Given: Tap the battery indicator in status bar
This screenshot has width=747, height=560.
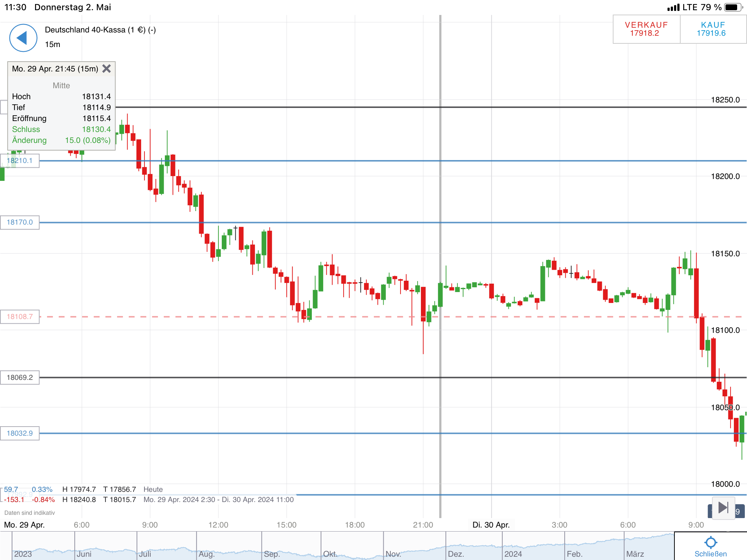Looking at the screenshot, I should (733, 7).
